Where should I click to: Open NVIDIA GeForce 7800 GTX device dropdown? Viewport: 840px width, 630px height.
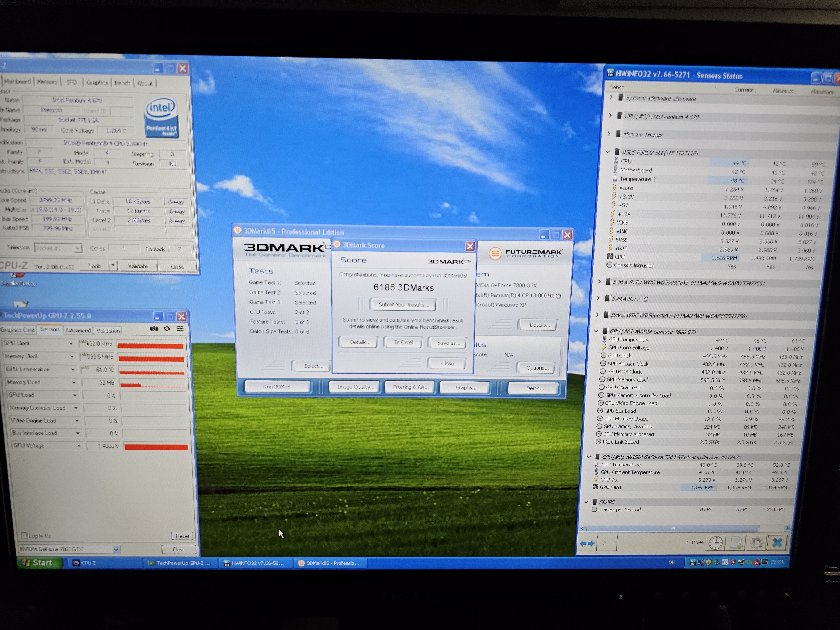click(116, 549)
